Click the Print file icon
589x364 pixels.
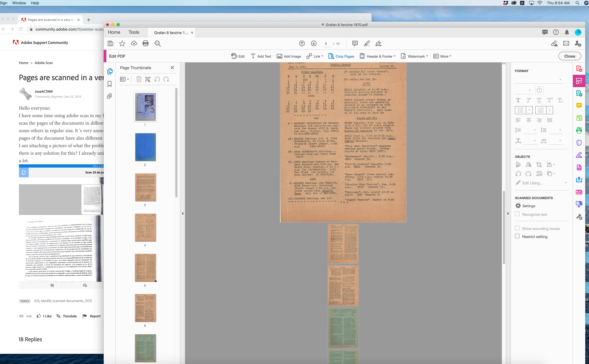pos(146,43)
